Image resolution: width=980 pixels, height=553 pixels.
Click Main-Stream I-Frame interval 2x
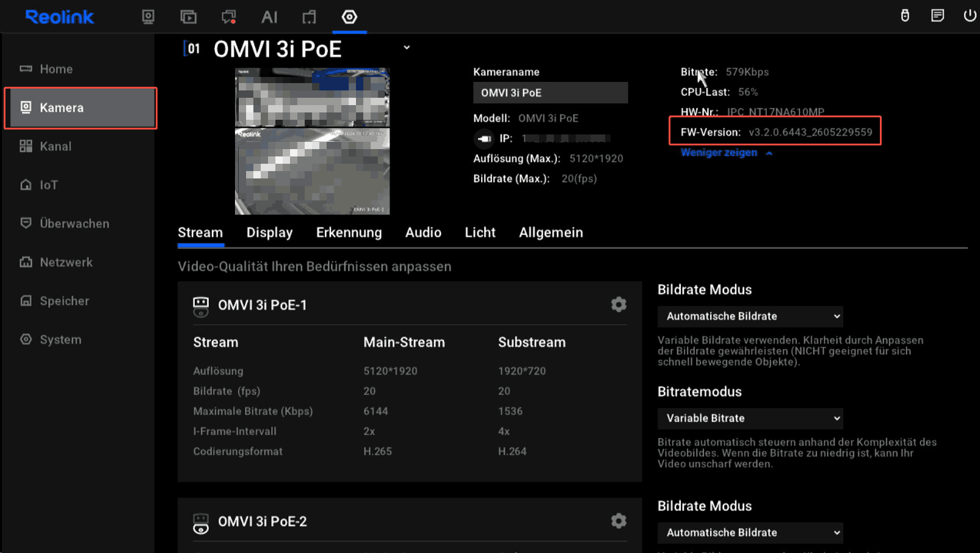[369, 431]
